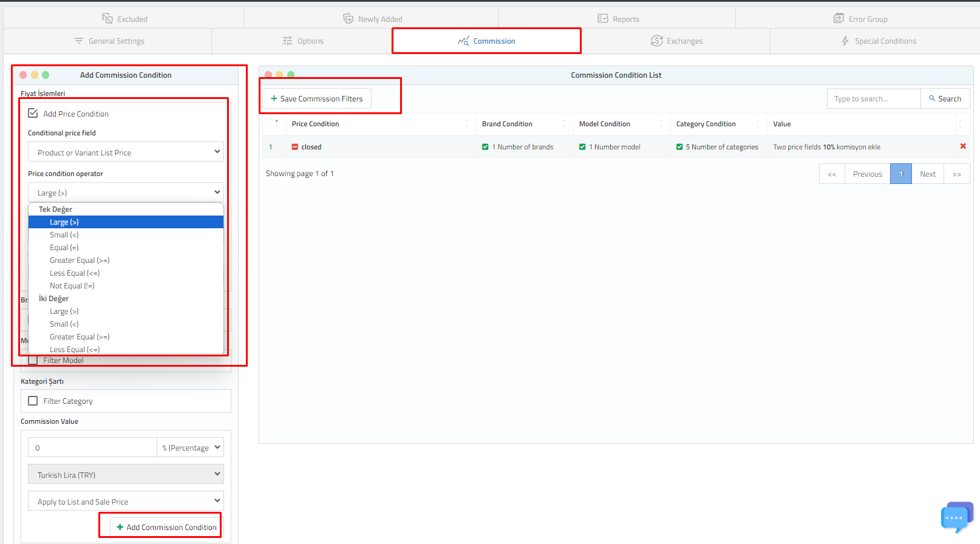Open the chat support bubble icon
This screenshot has height=544, width=980.
pos(955,517)
